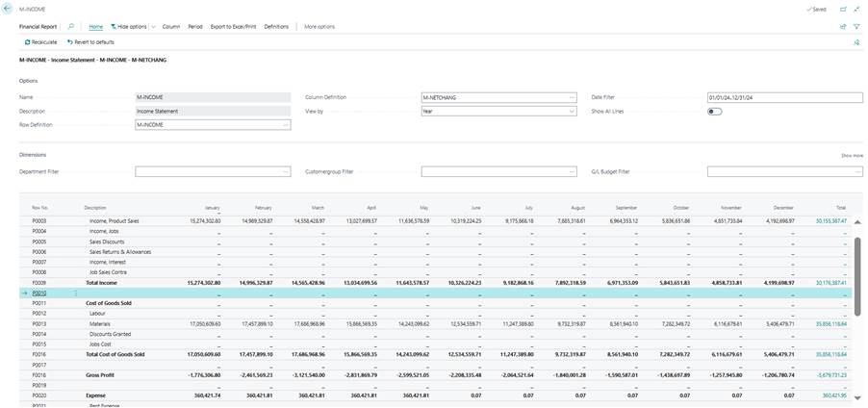The height and width of the screenshot is (408, 868).
Task: Open the Row Definition dropdown
Action: pyautogui.click(x=285, y=125)
